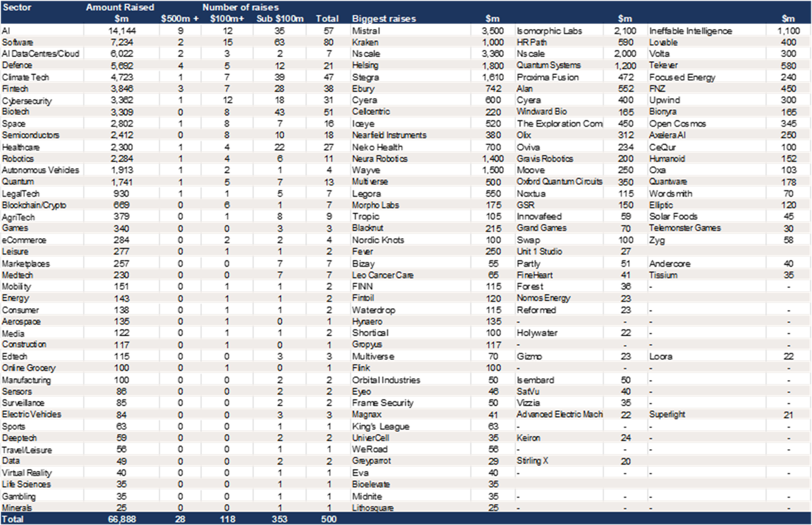Click the 'Waterdrop' cell
Image resolution: width=812 pixels, height=525 pixels.
coord(374,310)
